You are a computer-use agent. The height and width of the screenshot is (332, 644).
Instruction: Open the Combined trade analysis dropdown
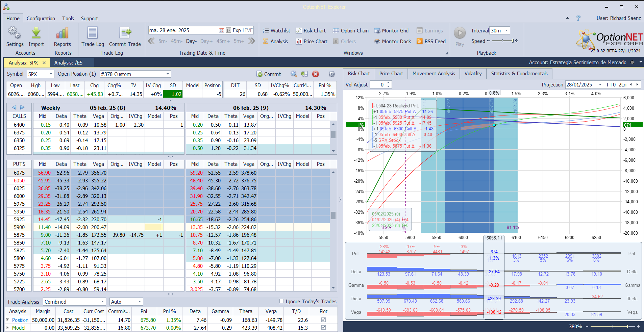[102, 302]
